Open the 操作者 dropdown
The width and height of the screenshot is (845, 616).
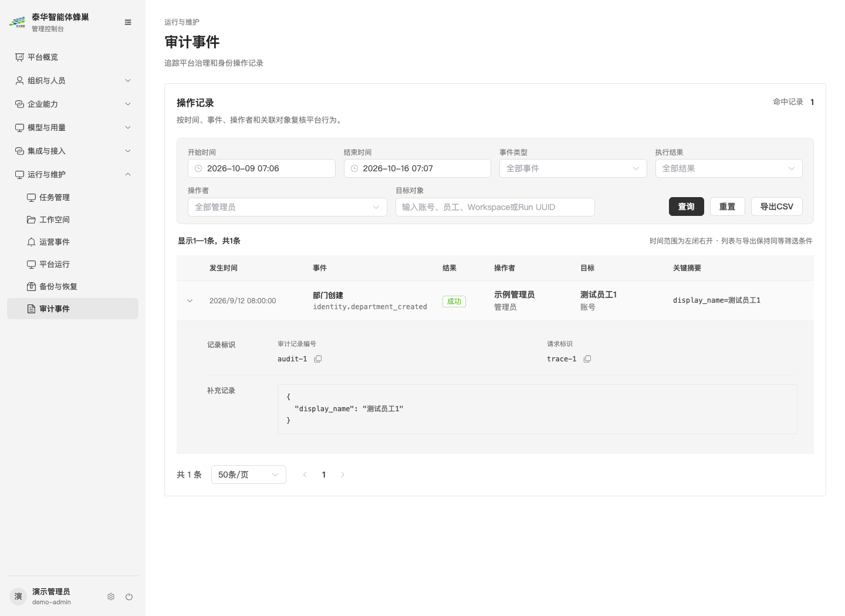288,207
